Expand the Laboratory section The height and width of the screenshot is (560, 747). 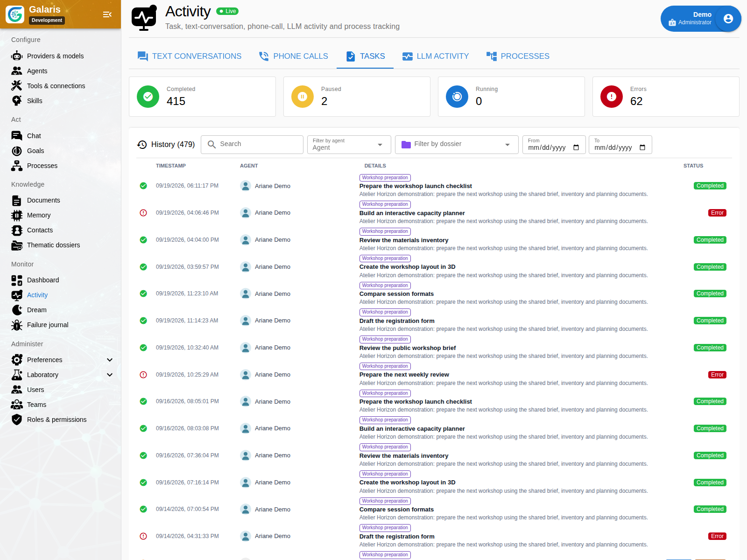click(110, 375)
